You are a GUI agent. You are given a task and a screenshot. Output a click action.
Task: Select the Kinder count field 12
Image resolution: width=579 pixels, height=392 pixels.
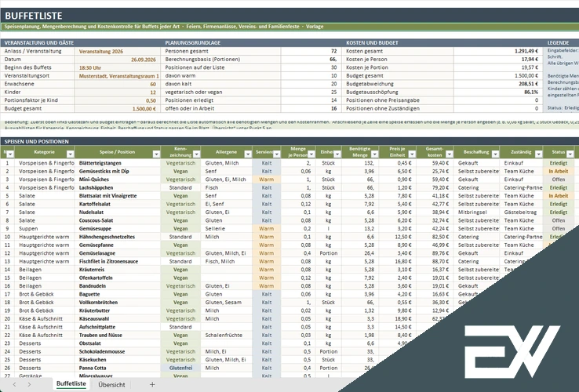(118, 93)
